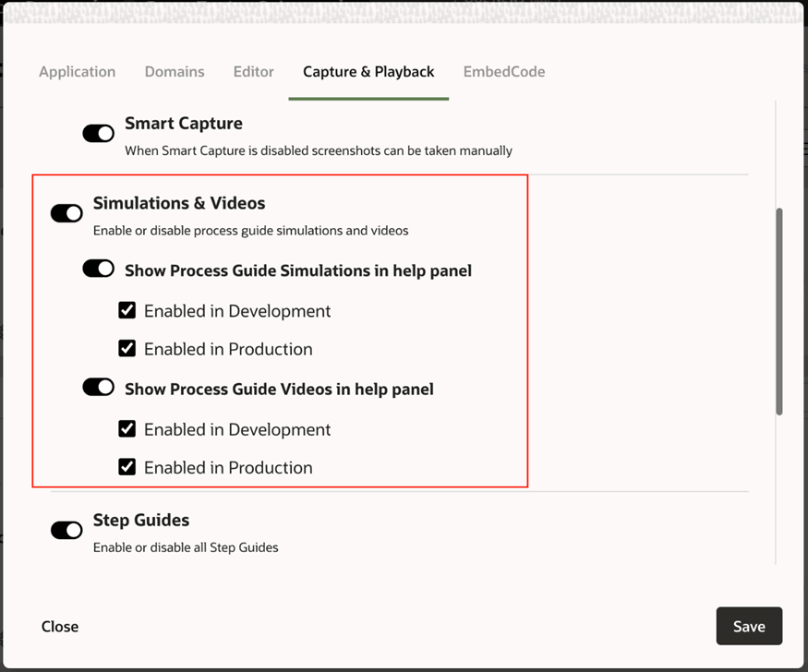Disable the Smart Capture toggle
The height and width of the screenshot is (672, 808).
[x=98, y=133]
